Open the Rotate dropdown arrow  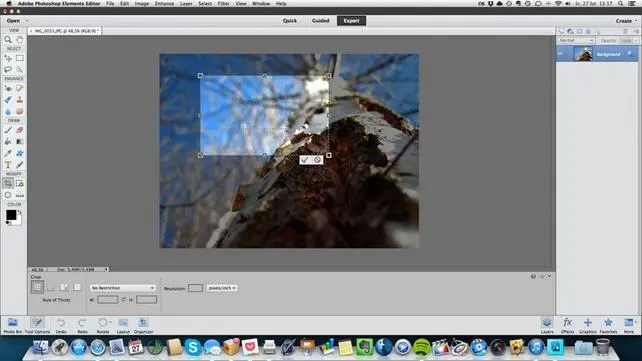click(x=110, y=323)
